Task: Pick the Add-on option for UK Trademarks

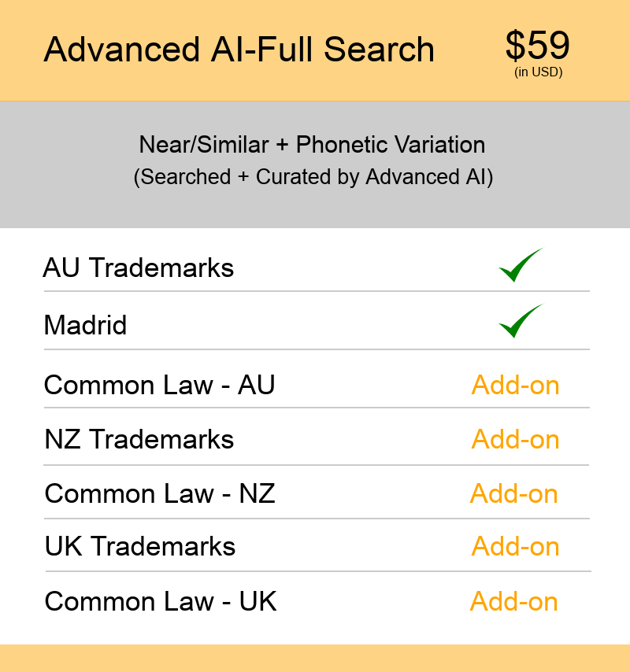Action: tap(515, 546)
